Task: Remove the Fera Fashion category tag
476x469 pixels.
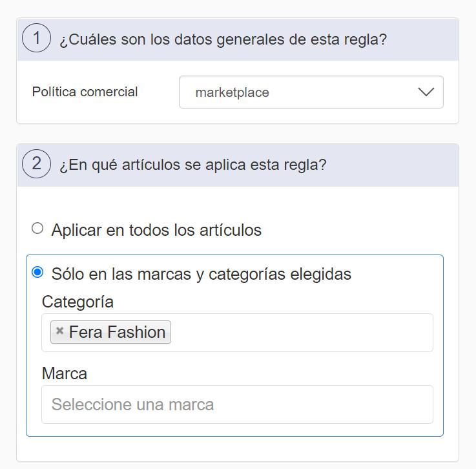Action: pyautogui.click(x=59, y=331)
